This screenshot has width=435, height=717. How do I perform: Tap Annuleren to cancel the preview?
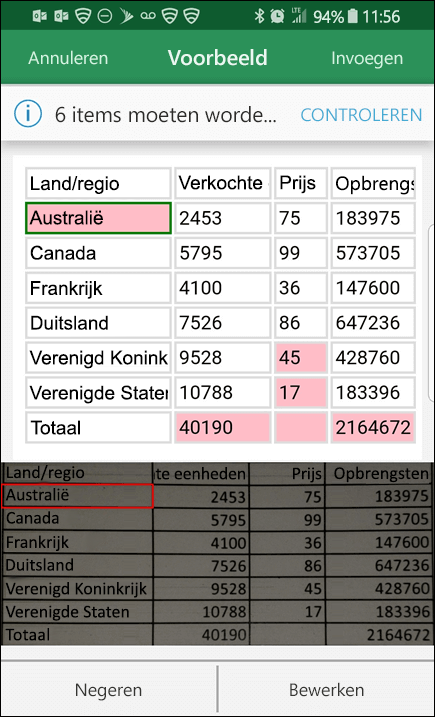(x=68, y=59)
